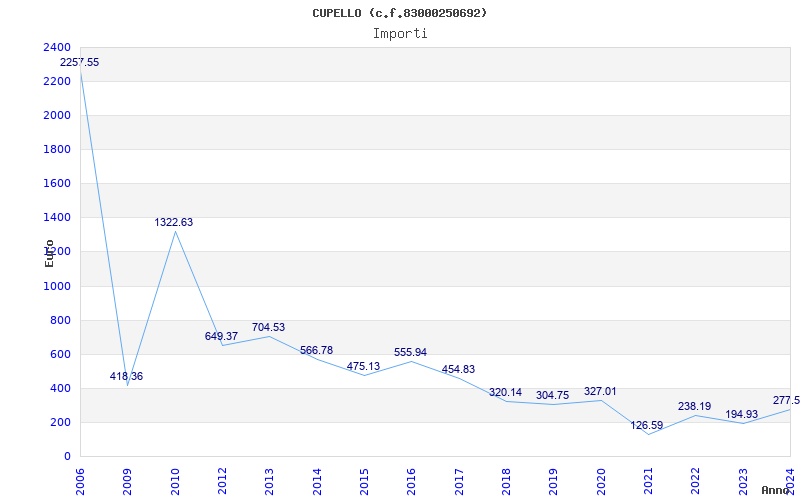Click the data label 649.37
Viewport: 800px width, 500px height.
click(x=221, y=336)
